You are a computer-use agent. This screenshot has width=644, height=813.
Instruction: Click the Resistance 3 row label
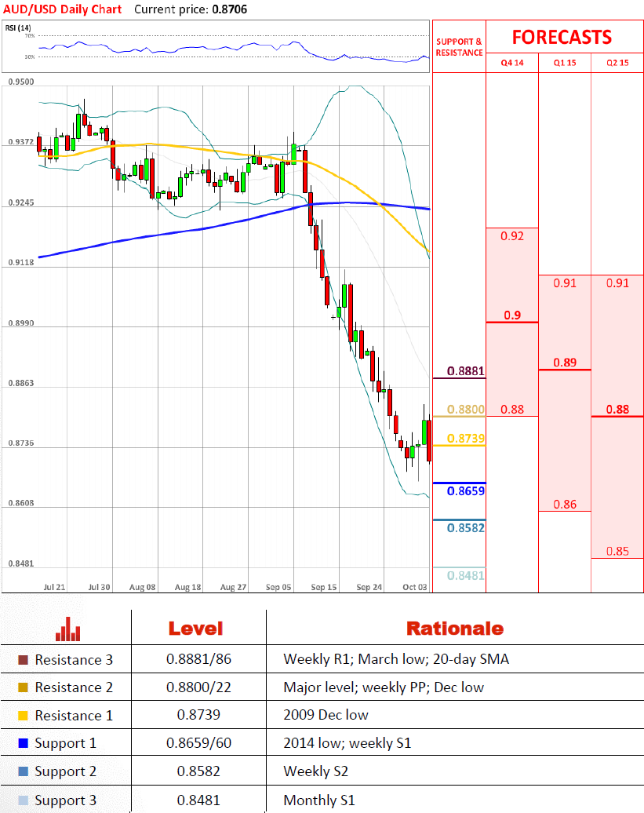coord(74,660)
